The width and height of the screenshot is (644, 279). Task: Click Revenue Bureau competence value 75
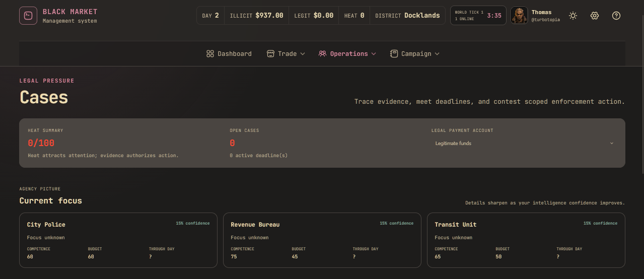234,257
